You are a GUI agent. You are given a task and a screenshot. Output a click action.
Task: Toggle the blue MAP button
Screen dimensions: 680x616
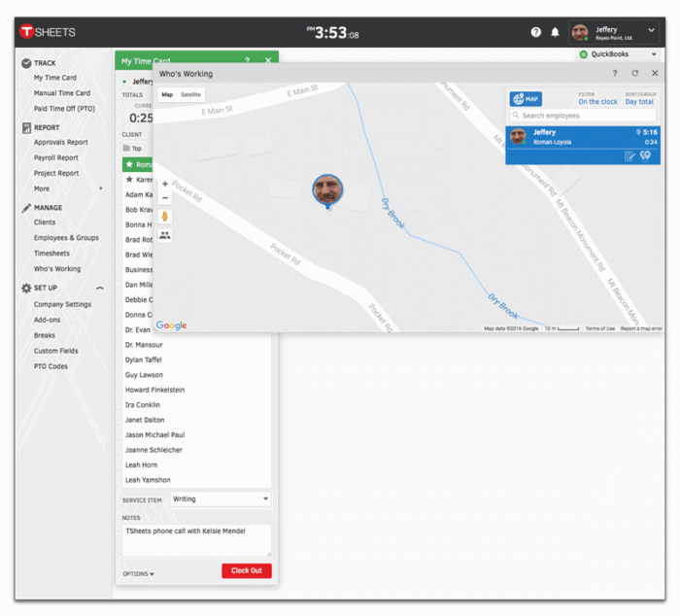[526, 99]
